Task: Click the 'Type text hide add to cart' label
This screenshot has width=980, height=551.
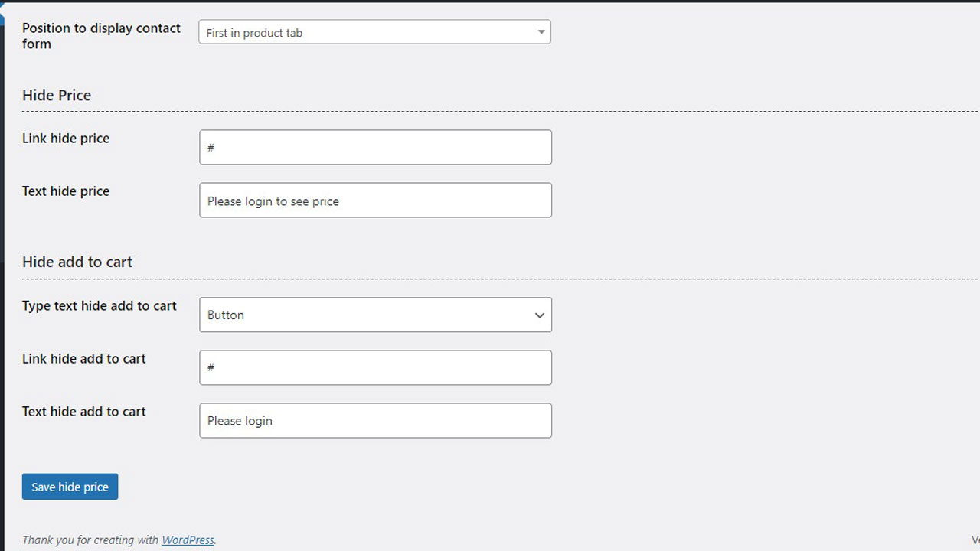Action: click(x=100, y=306)
